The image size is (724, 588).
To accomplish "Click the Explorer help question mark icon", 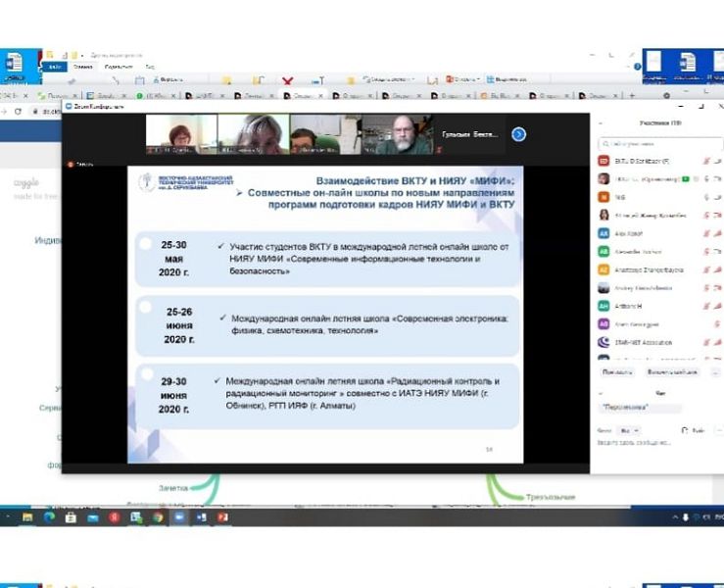I will [x=637, y=67].
